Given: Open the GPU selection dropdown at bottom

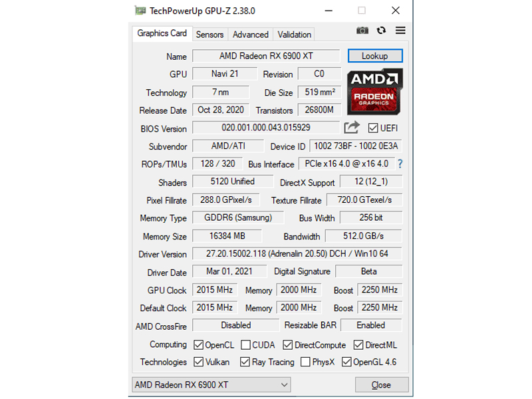Looking at the screenshot, I should [283, 384].
